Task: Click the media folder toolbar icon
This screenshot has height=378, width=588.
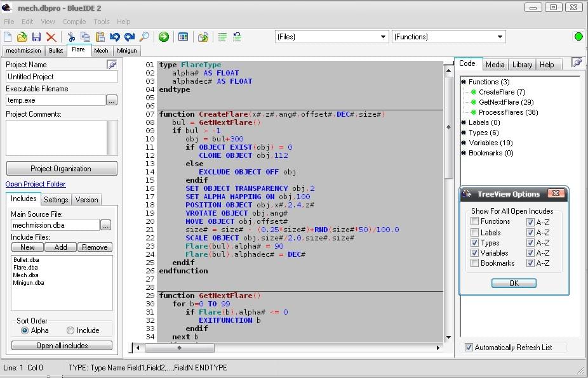Action: pos(203,37)
